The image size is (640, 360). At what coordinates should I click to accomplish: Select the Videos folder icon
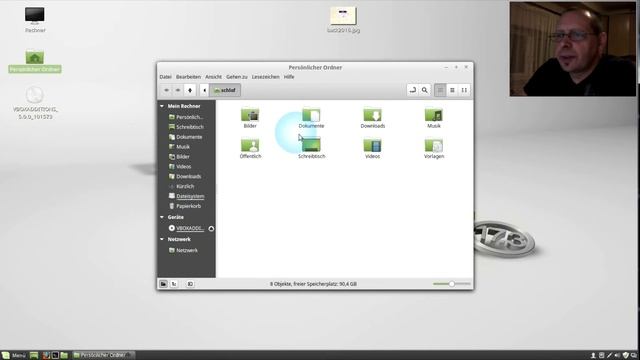[x=372, y=149]
